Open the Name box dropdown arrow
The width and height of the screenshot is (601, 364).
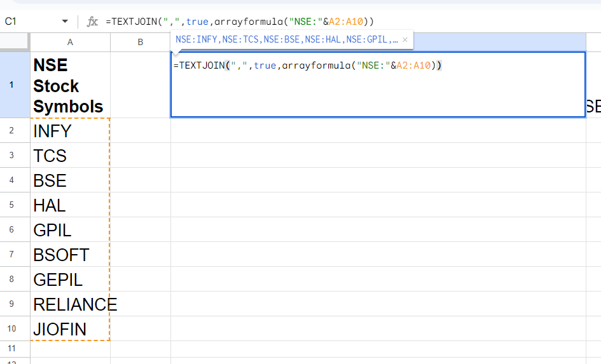[x=65, y=22]
